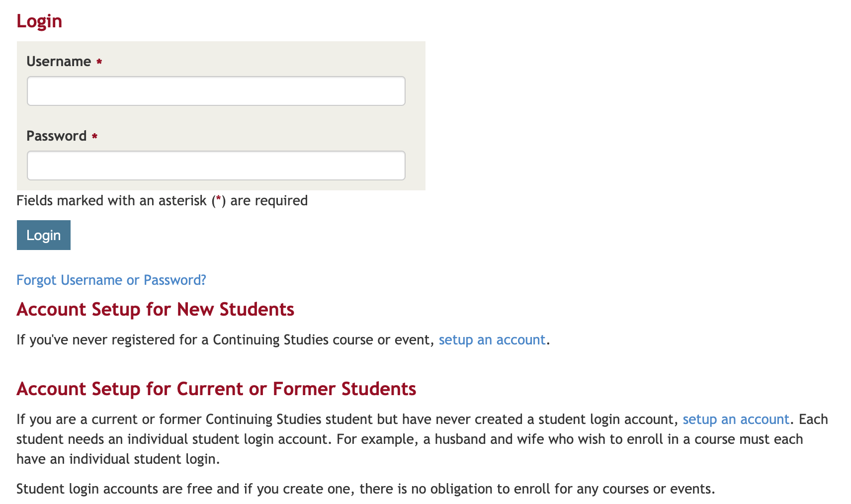Click the Username field label

(59, 62)
